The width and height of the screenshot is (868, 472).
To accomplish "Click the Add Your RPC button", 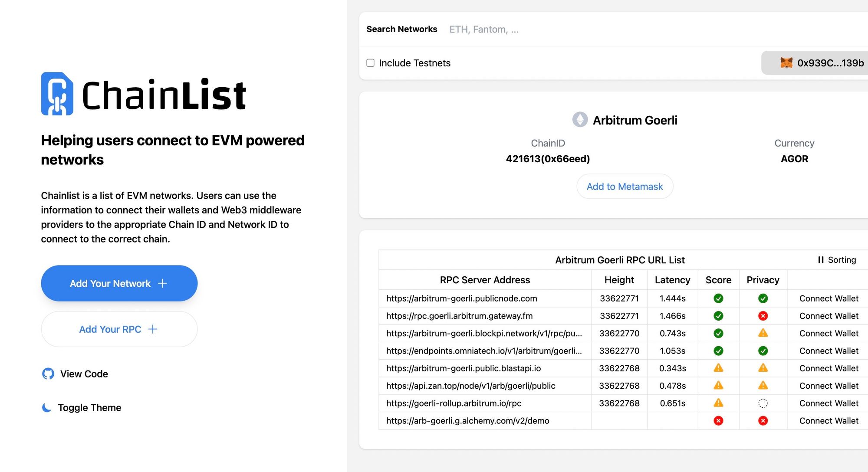I will [x=119, y=329].
